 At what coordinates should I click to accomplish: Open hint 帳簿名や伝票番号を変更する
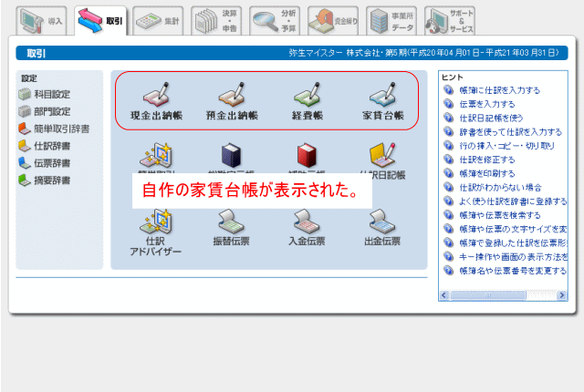click(x=513, y=271)
